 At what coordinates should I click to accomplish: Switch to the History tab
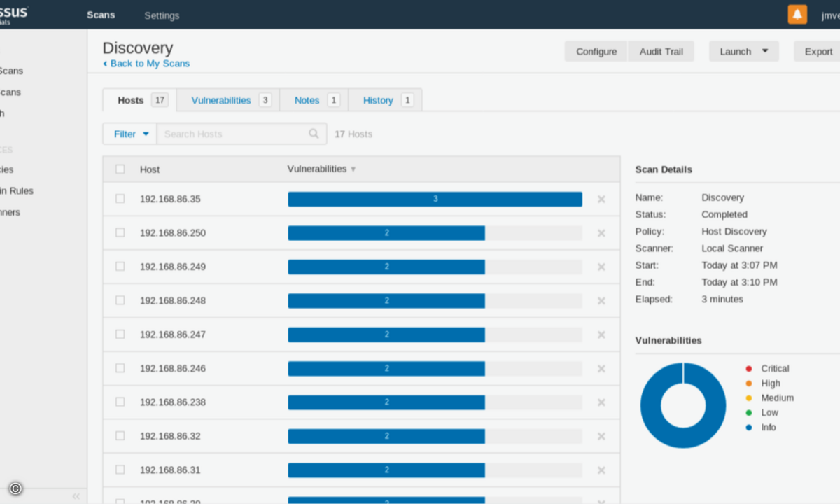point(385,100)
